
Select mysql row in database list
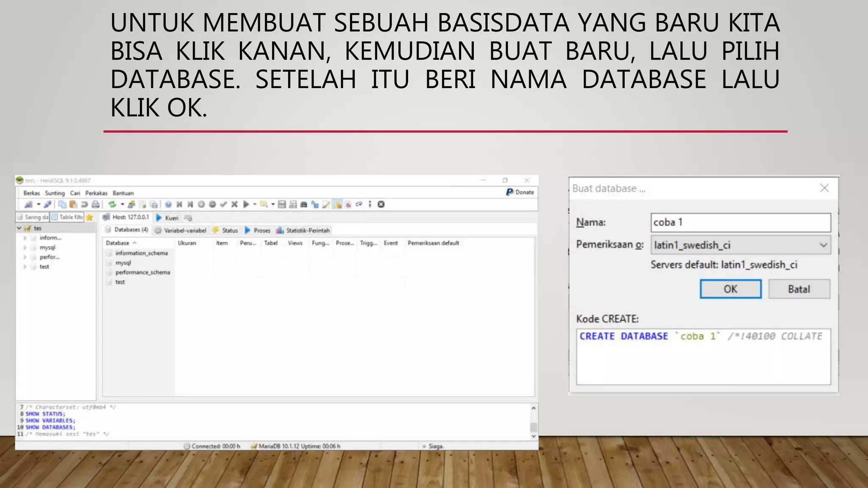123,263
